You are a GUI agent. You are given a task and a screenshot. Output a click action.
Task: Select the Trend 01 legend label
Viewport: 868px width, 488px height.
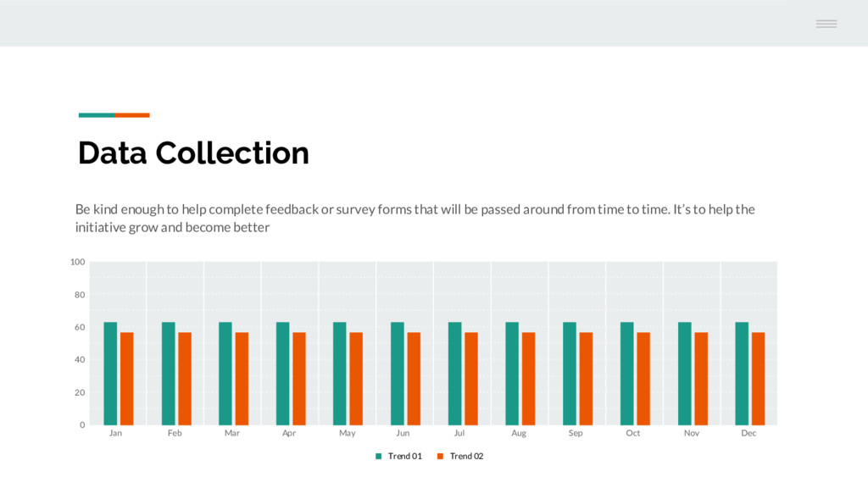(404, 457)
